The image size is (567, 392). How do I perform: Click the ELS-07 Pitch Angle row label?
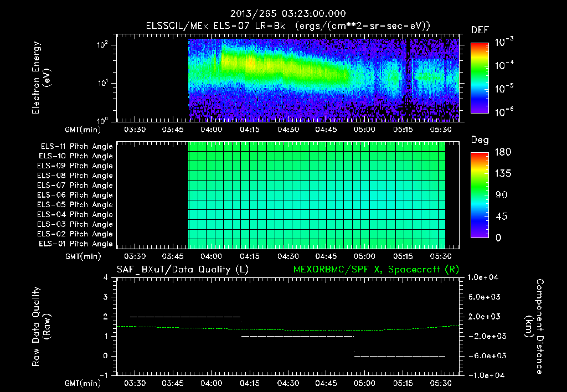click(75, 185)
